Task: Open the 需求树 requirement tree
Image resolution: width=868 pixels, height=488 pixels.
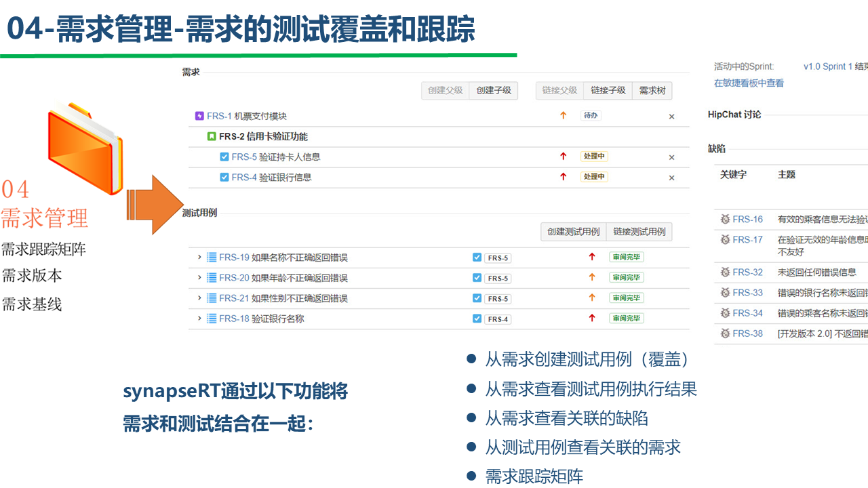Action: (652, 90)
